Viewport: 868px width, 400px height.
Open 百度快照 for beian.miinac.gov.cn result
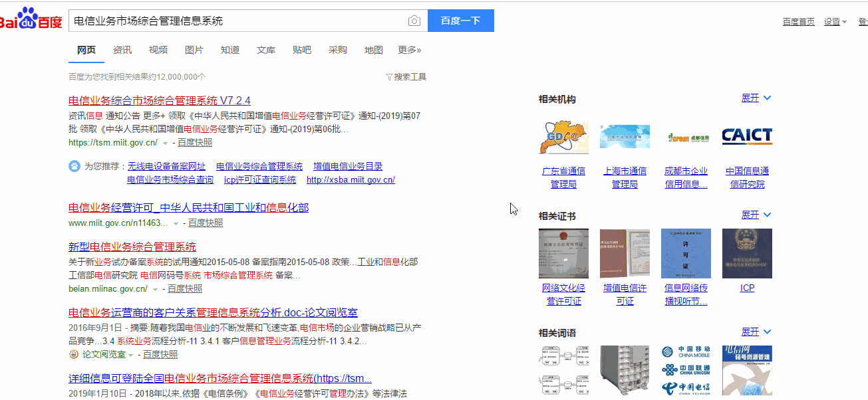(185, 289)
